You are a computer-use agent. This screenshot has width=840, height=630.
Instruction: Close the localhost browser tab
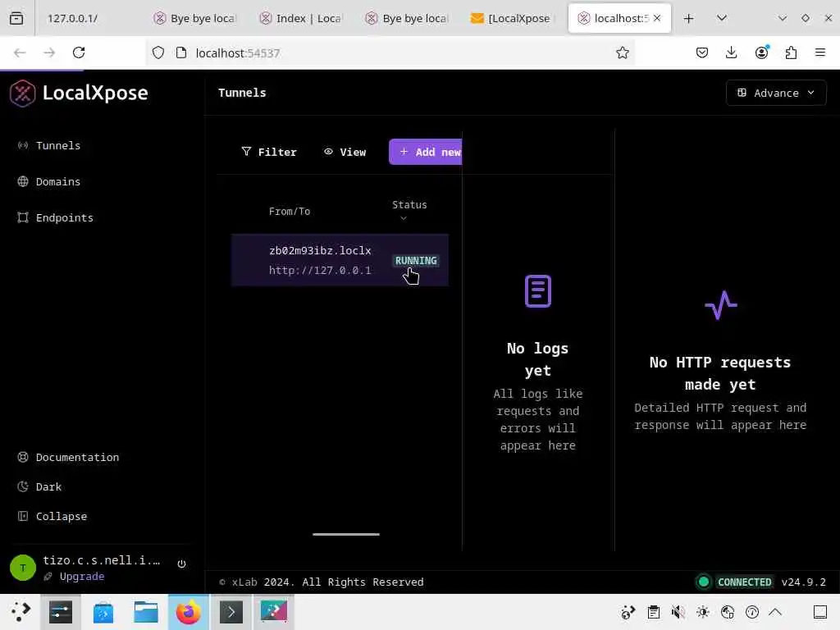(657, 18)
